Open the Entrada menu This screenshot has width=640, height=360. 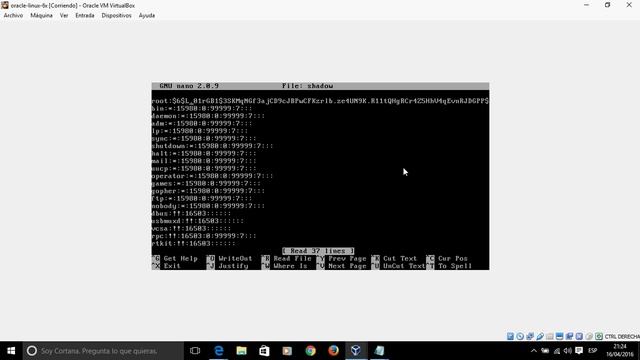(x=85, y=16)
